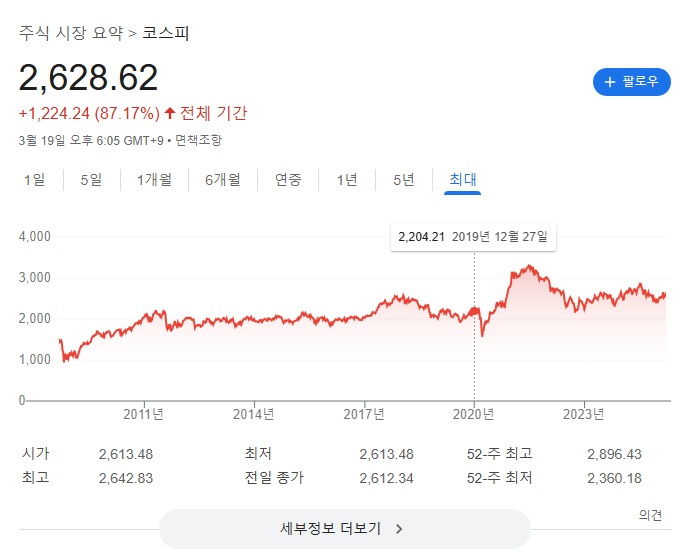Select the 최대 range tab
This screenshot has height=556, width=696.
[x=462, y=180]
